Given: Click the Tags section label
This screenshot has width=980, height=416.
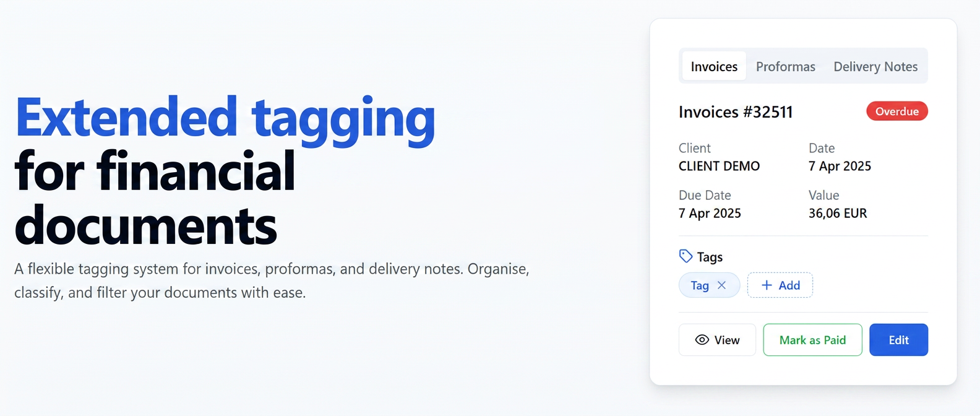Looking at the screenshot, I should click(x=710, y=256).
